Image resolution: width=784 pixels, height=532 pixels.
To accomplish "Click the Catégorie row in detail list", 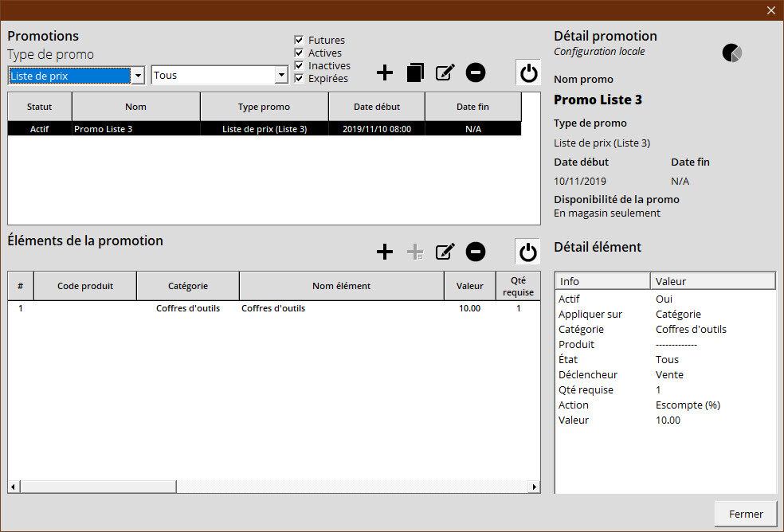I will tap(665, 329).
